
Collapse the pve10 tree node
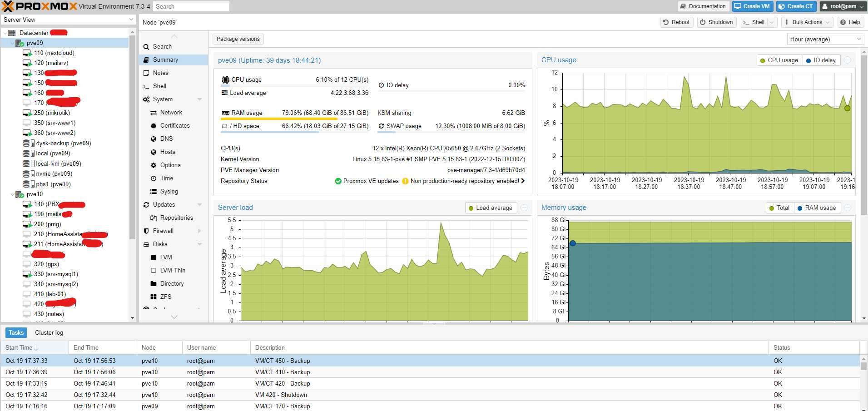[x=12, y=194]
